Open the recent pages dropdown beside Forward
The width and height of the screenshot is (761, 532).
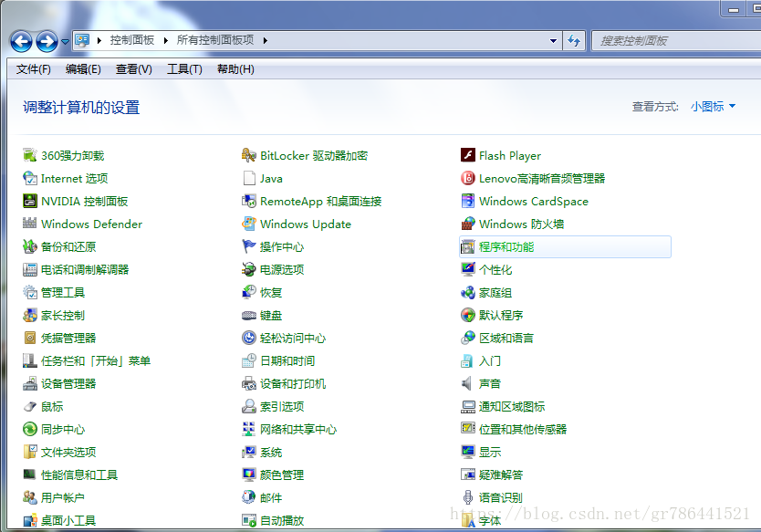click(x=65, y=42)
